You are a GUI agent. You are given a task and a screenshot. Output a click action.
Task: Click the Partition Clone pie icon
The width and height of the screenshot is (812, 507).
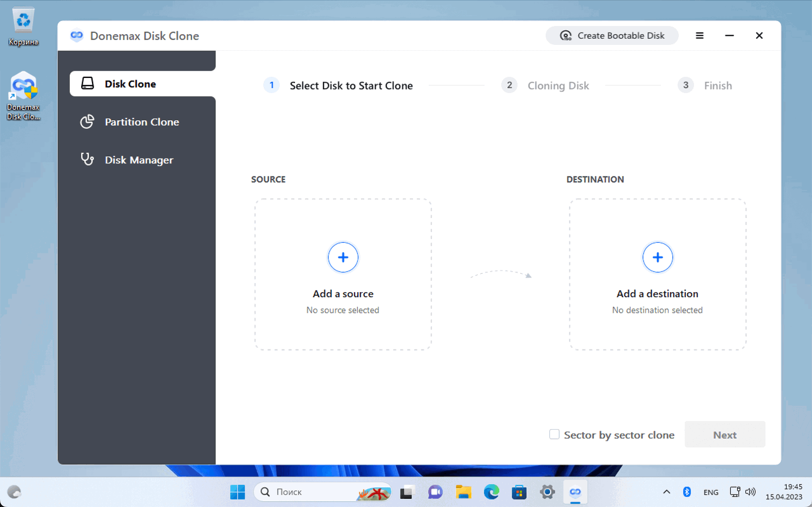tap(87, 121)
